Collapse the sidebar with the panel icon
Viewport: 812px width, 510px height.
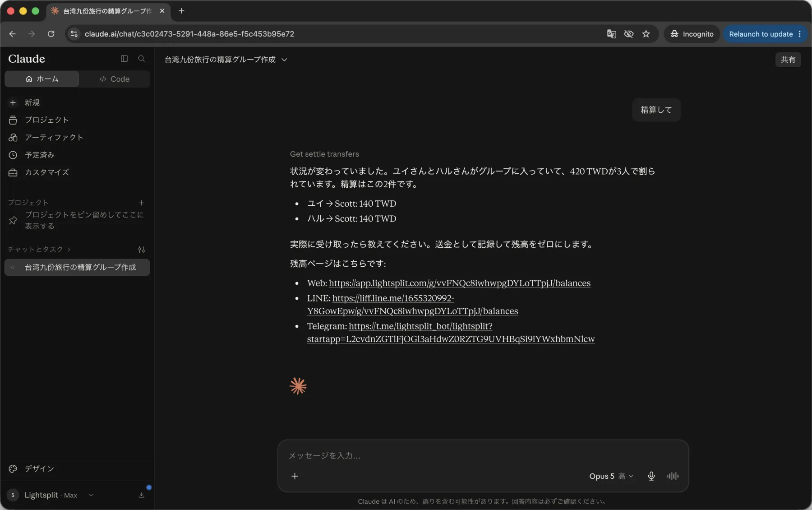[x=124, y=59]
